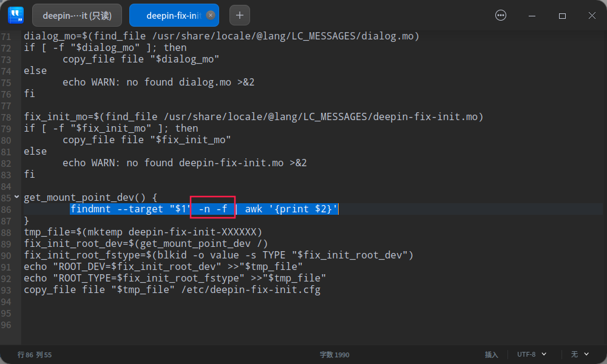Click the Deepin text editor app icon
This screenshot has height=364, width=607.
tap(16, 15)
